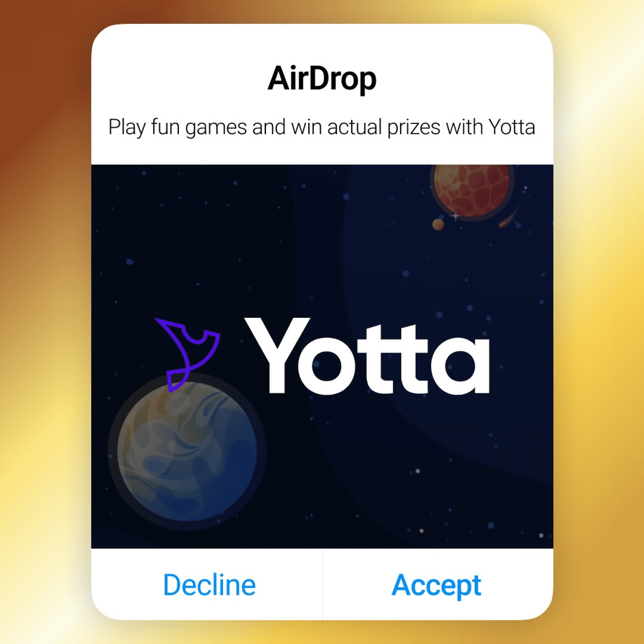Click the white Yotta wordmark text
This screenshot has width=644, height=644.
tap(367, 355)
